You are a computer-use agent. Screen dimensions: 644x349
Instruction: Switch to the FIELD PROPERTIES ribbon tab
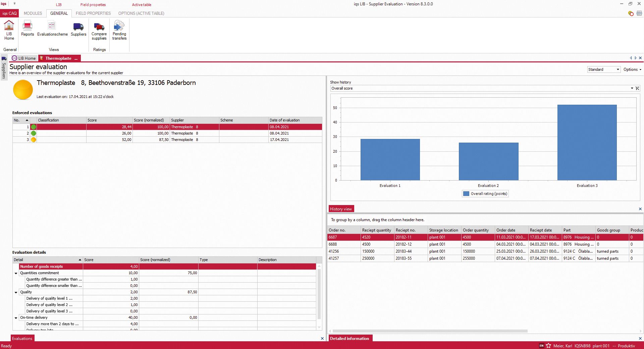[93, 13]
